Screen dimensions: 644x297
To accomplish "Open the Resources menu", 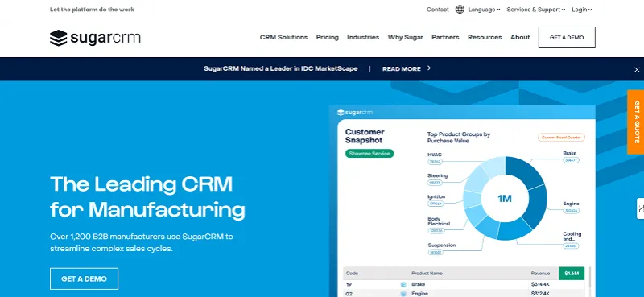I will (485, 37).
